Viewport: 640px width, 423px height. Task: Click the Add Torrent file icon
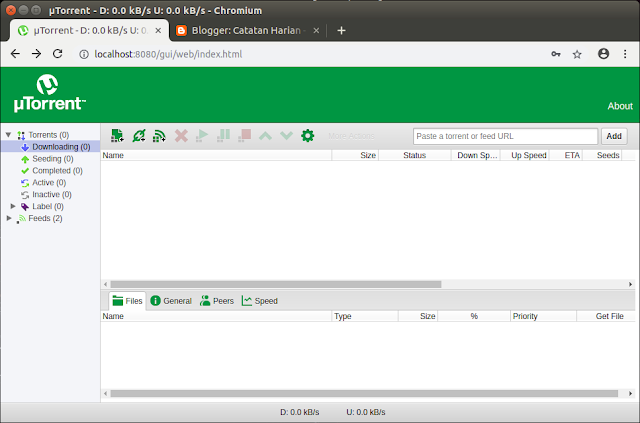point(117,136)
